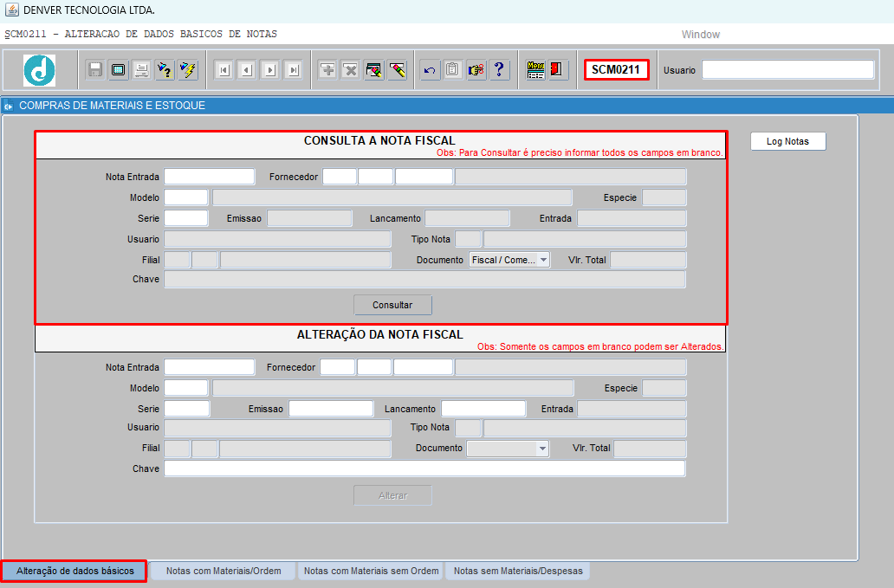Click the Usuario field in the toolbar
This screenshot has height=588, width=894.
click(787, 70)
